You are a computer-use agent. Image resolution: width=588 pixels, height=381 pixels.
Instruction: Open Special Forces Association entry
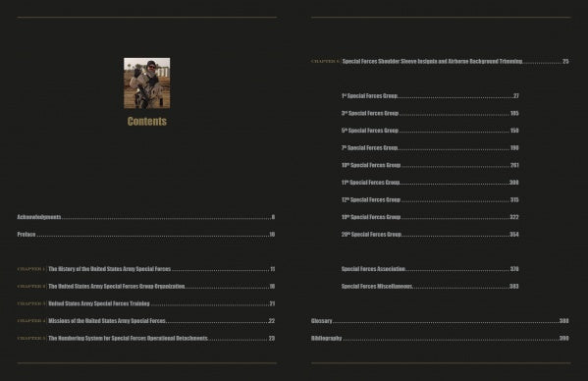(x=430, y=269)
